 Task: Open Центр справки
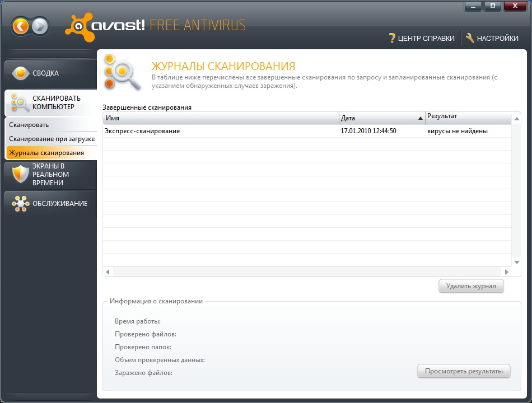point(422,38)
